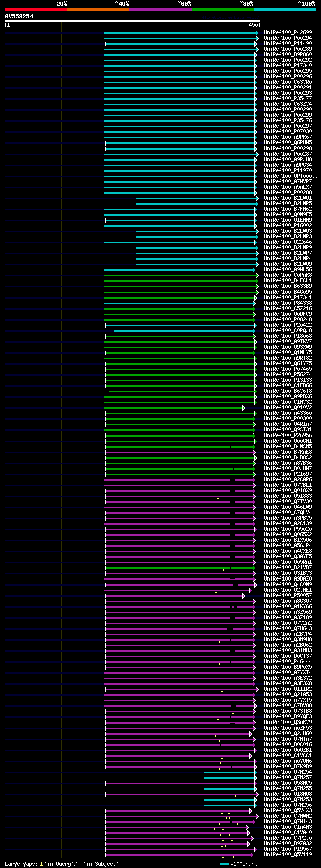Click the cyan ~100% legend segment

click(285, 9)
